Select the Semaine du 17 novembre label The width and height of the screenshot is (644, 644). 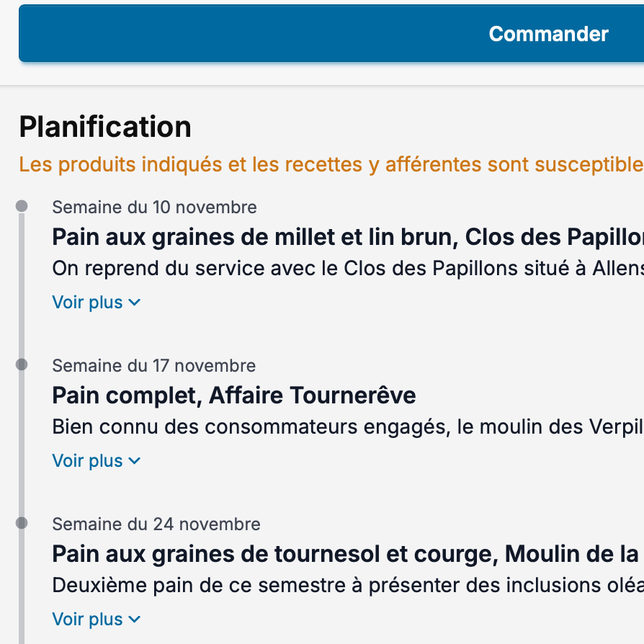click(x=153, y=366)
